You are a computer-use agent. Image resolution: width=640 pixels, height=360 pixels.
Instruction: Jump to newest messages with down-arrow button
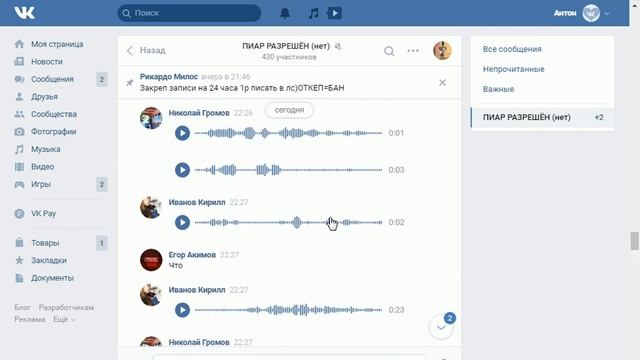point(441,327)
